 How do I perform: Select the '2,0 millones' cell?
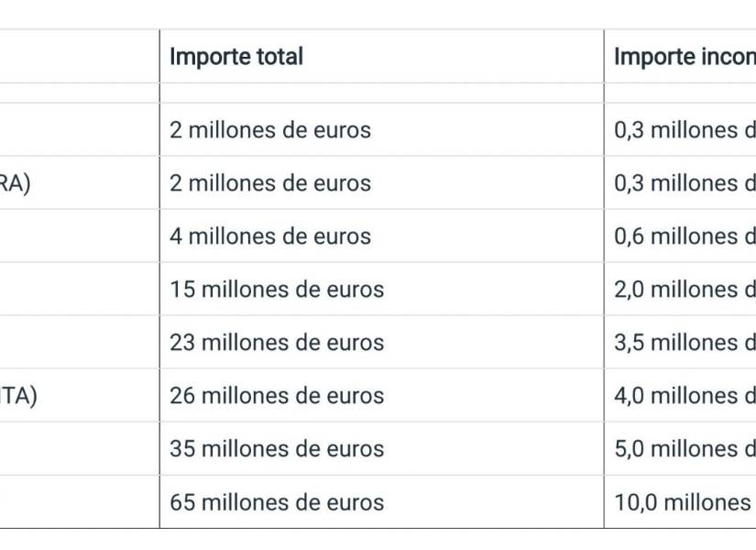[x=684, y=290]
